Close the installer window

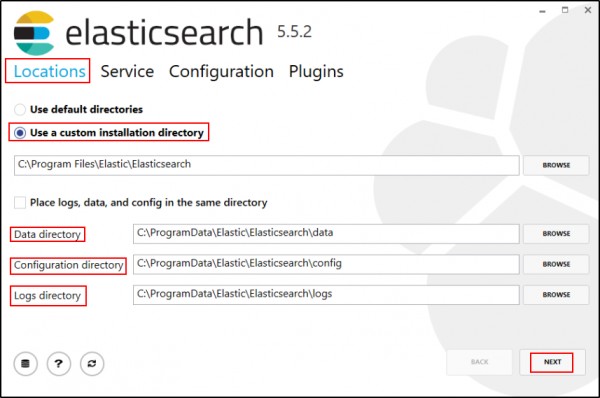(588, 10)
